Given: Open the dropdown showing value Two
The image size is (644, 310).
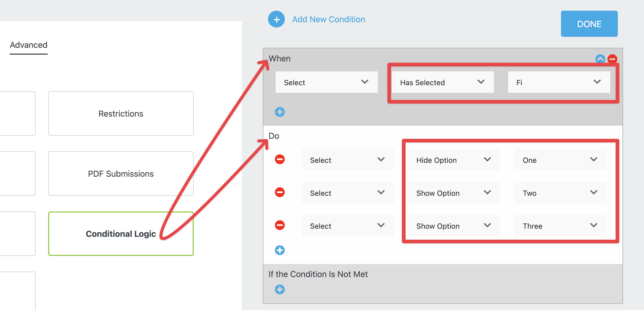Looking at the screenshot, I should tap(560, 193).
